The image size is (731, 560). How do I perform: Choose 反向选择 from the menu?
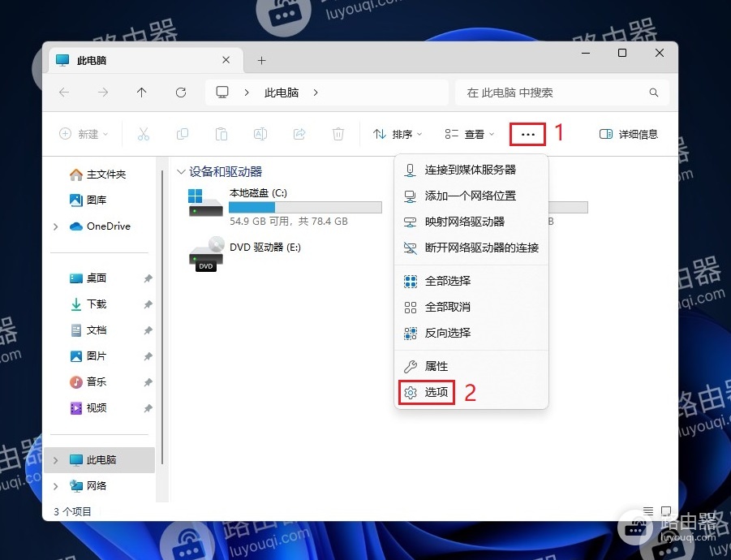(471, 333)
